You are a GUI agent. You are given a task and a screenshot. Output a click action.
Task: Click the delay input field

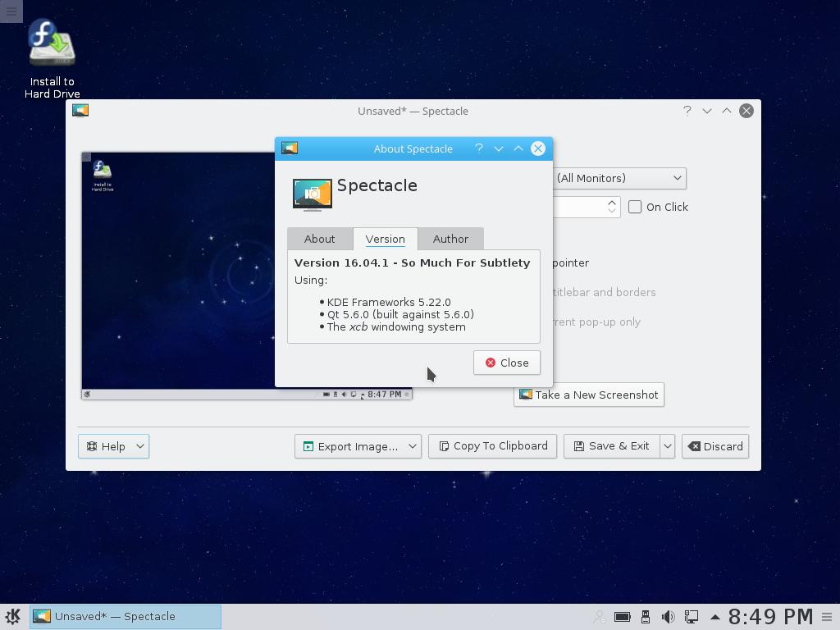click(x=578, y=207)
